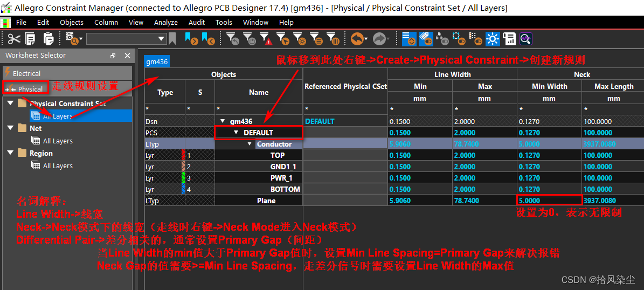
Task: Click the grey bookmark icon
Action: coord(172,39)
